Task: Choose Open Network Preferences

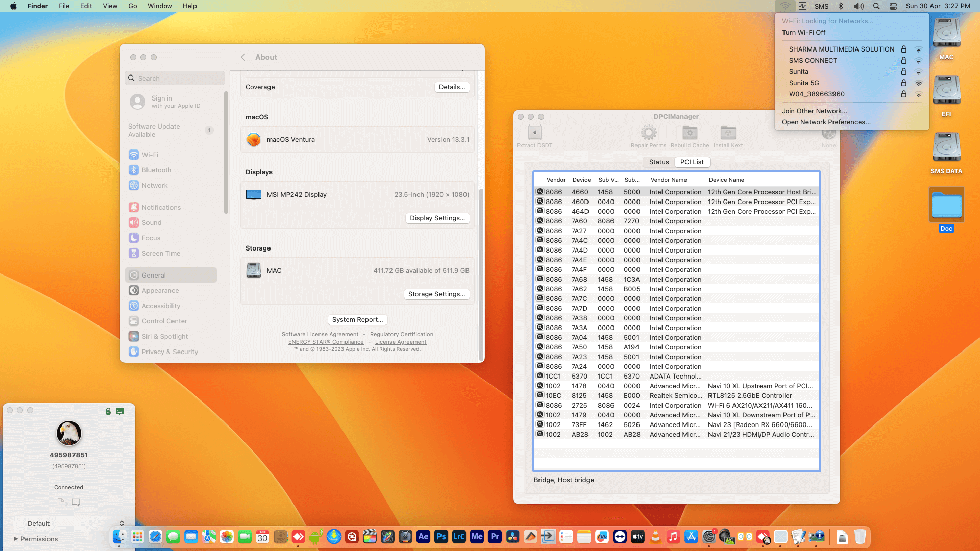Action: point(826,122)
